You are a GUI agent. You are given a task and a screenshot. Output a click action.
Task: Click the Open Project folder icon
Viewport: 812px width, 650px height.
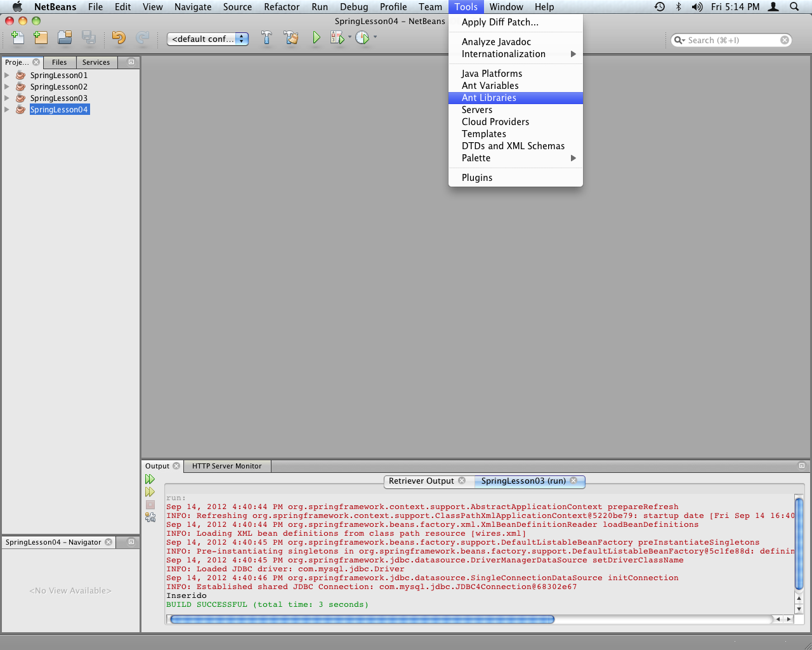coord(65,38)
